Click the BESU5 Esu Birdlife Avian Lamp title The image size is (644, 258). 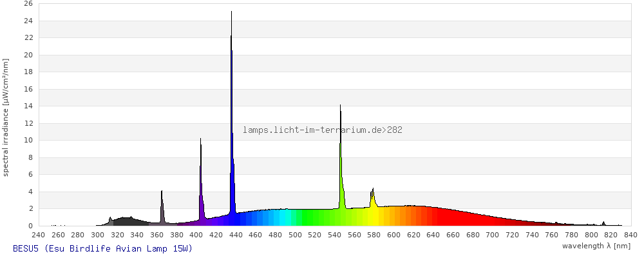click(102, 248)
